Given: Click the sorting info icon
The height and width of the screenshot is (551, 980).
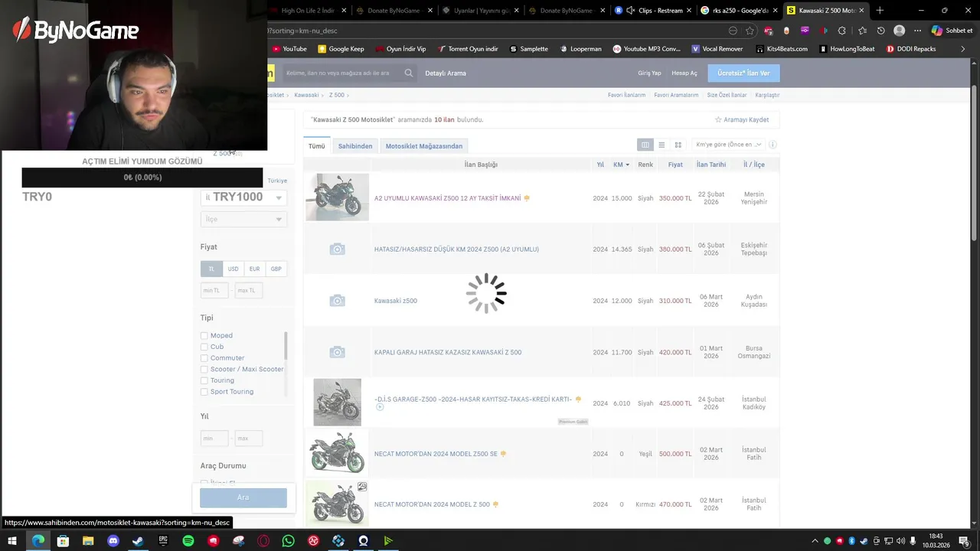Looking at the screenshot, I should tap(773, 145).
